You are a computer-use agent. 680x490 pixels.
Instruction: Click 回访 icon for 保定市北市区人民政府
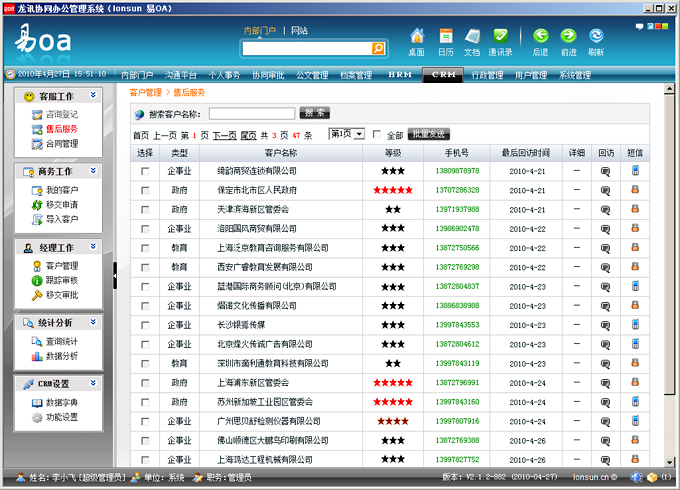pyautogui.click(x=605, y=190)
